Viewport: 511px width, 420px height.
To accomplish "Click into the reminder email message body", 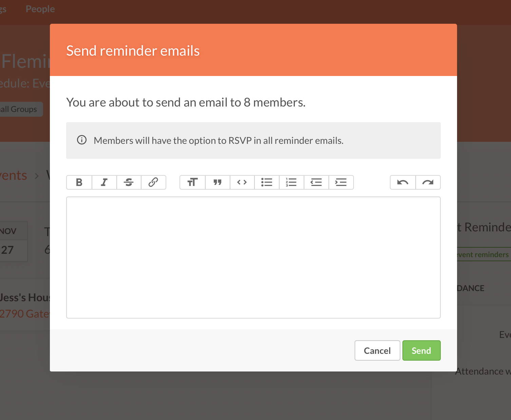I will pyautogui.click(x=253, y=257).
